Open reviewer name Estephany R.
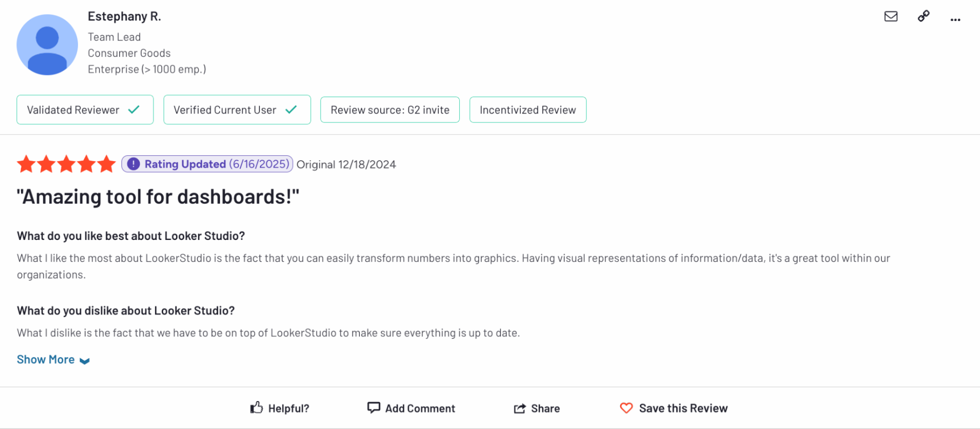980x429 pixels. click(125, 16)
